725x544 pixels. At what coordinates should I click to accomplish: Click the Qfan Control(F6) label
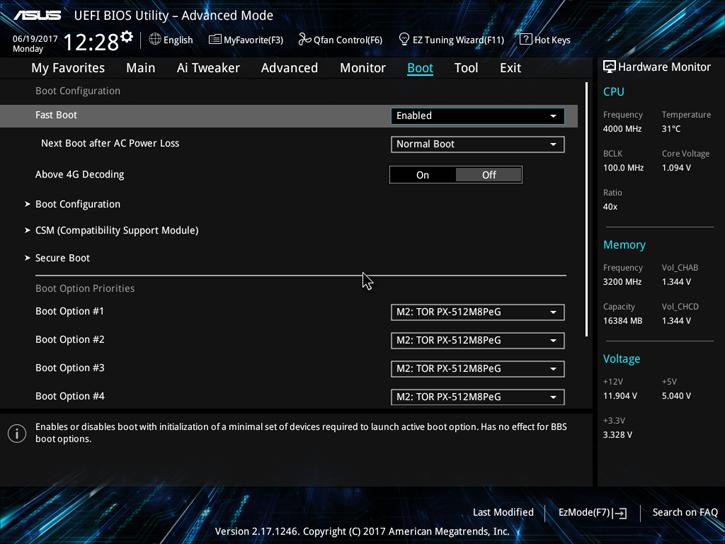(348, 40)
